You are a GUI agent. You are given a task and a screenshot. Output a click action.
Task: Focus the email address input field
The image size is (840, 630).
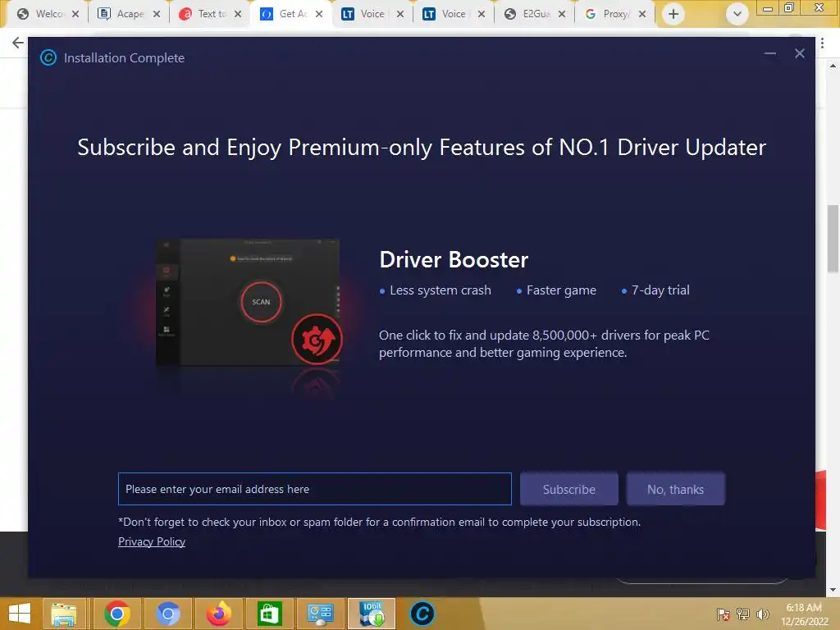pyautogui.click(x=315, y=489)
